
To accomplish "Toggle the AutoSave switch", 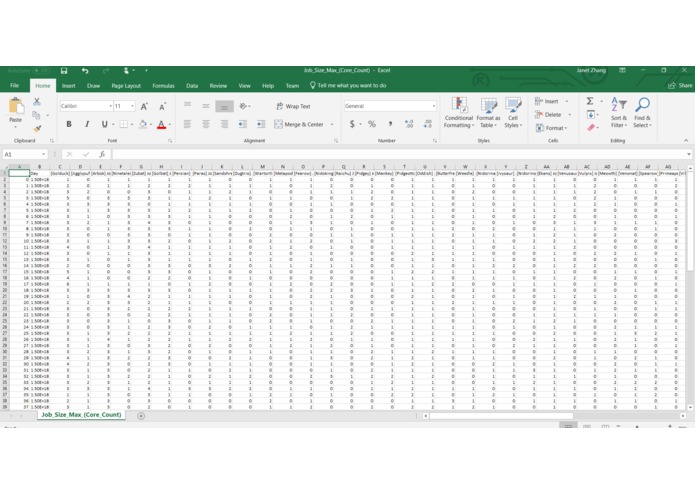I will click(x=42, y=70).
